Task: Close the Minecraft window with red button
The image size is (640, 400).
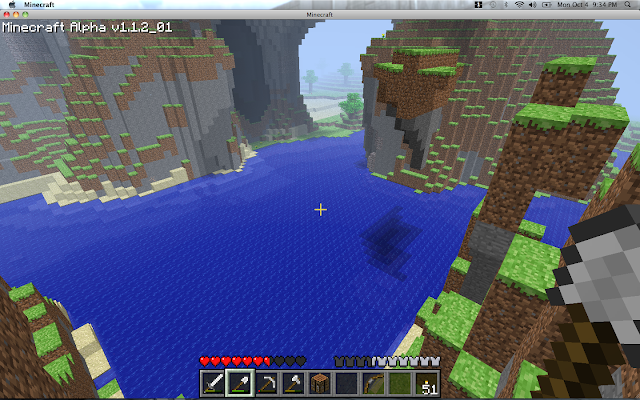Action: [7, 14]
